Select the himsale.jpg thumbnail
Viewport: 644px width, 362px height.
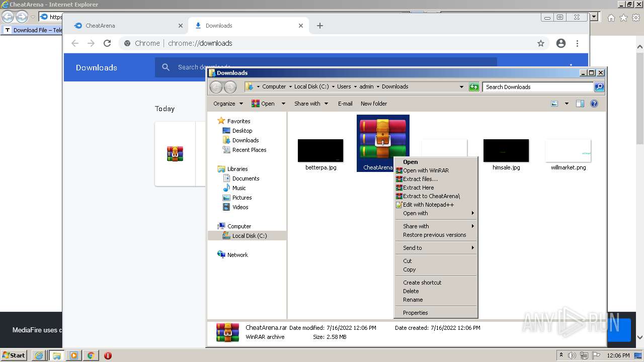pos(506,151)
